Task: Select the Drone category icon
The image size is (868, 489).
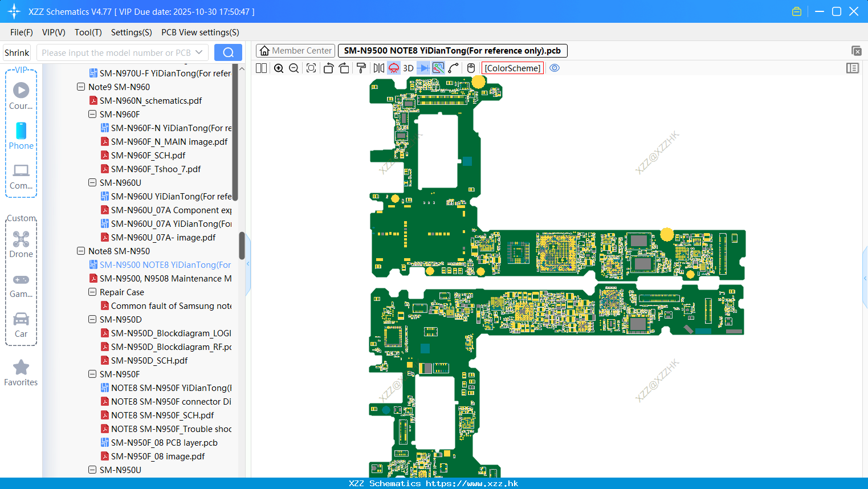Action: click(21, 244)
